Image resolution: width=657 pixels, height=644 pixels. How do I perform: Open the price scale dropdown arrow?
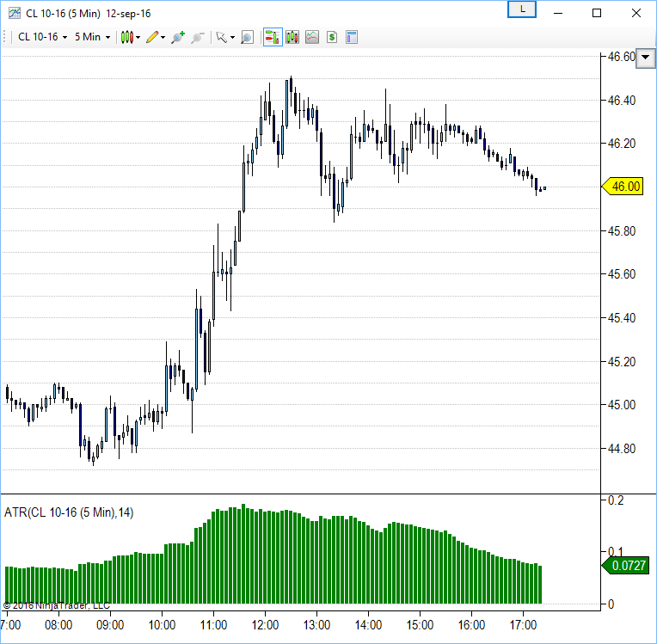[x=647, y=56]
